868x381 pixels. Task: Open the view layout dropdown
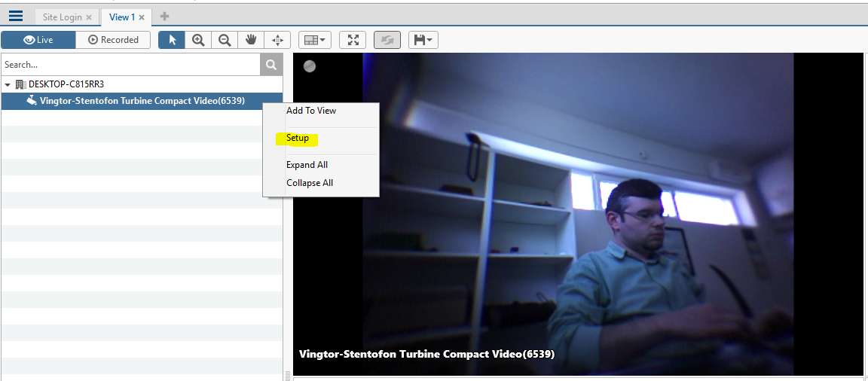pos(314,40)
